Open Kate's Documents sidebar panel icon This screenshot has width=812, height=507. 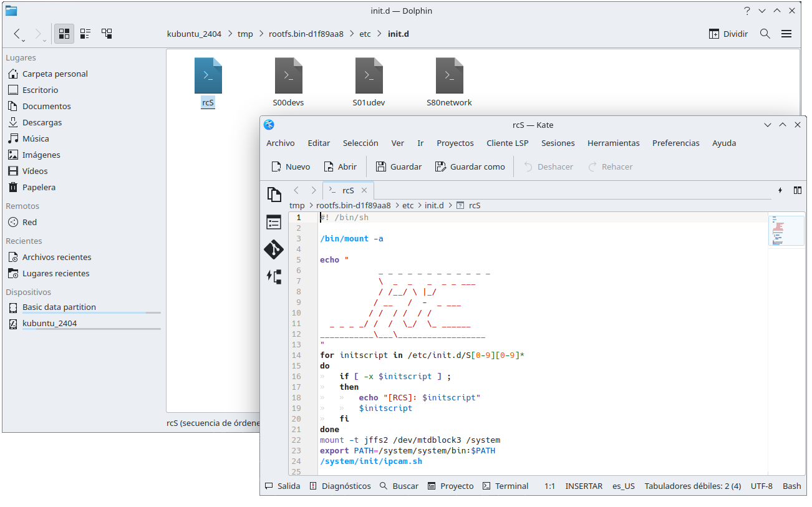(274, 194)
